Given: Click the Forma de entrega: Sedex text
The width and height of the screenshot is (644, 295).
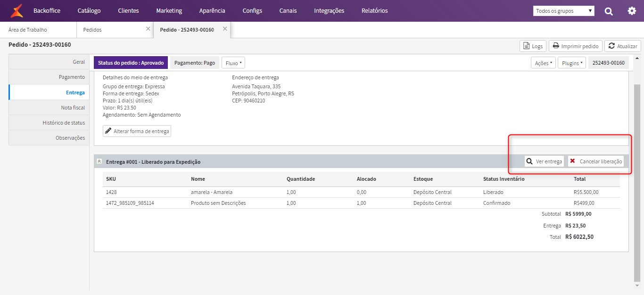Looking at the screenshot, I should coord(132,93).
